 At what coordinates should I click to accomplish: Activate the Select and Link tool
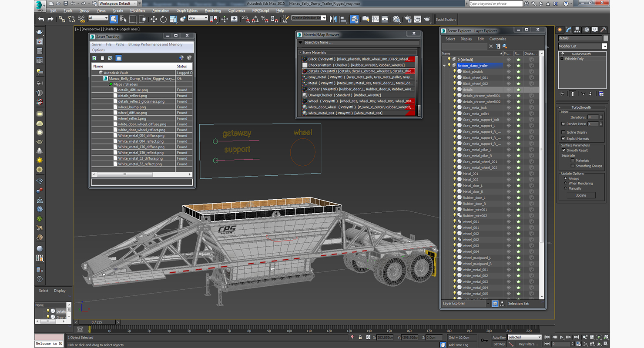tap(62, 19)
